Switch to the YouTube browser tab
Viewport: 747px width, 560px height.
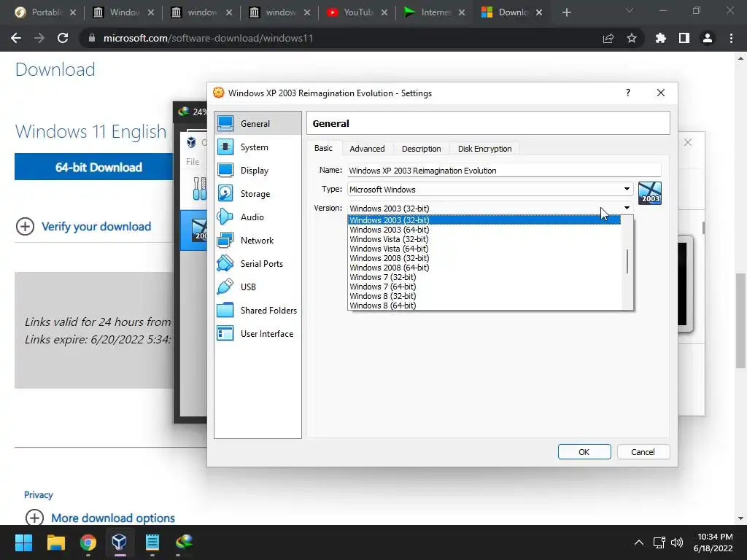(357, 12)
